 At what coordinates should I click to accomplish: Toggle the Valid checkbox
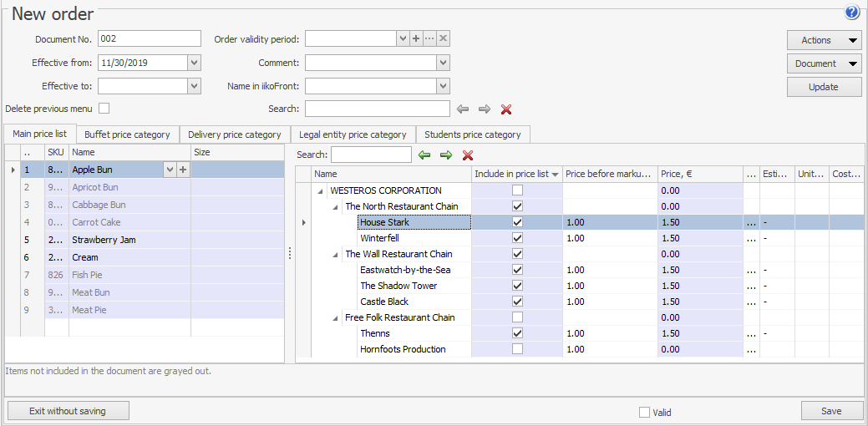(644, 412)
